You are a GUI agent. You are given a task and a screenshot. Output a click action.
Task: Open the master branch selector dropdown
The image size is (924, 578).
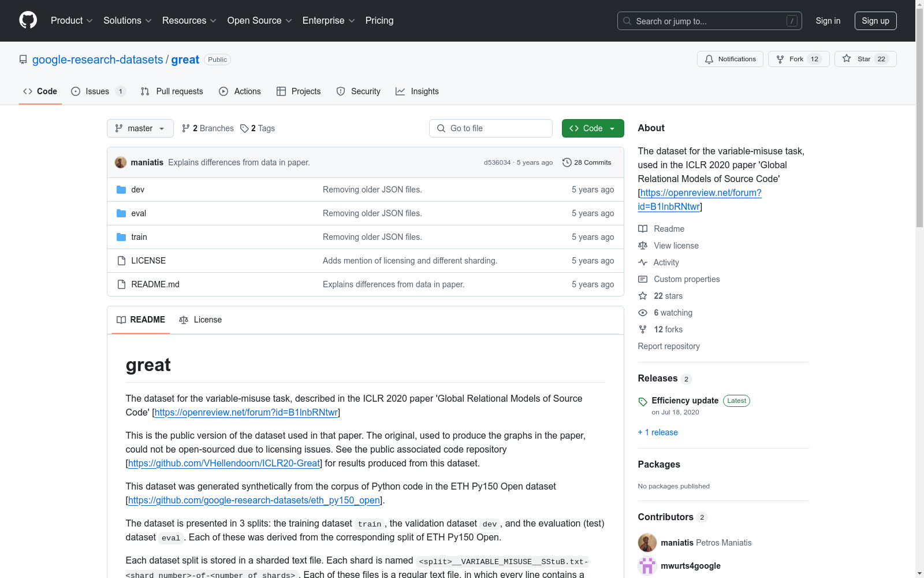tap(140, 128)
